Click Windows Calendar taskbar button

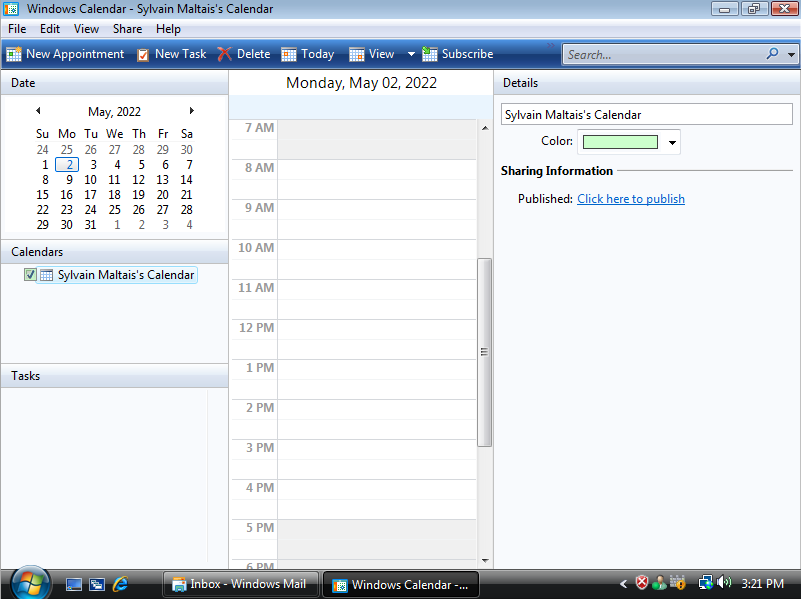pyautogui.click(x=401, y=584)
